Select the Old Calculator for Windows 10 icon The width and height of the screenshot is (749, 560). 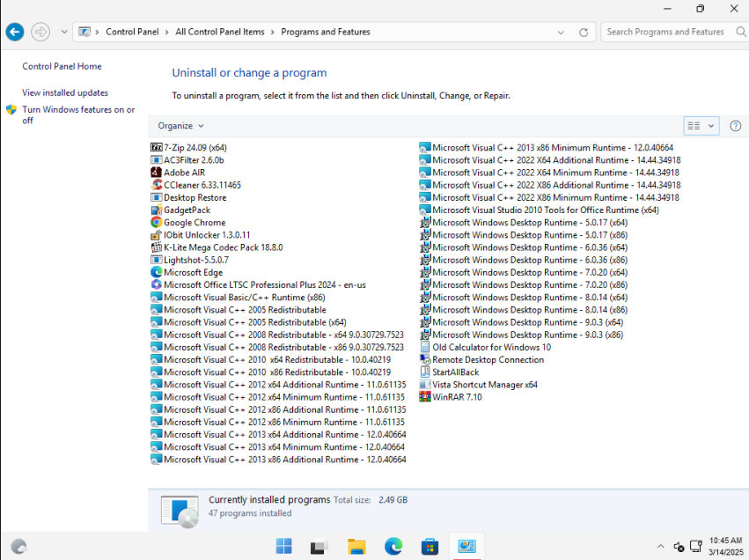pos(424,347)
